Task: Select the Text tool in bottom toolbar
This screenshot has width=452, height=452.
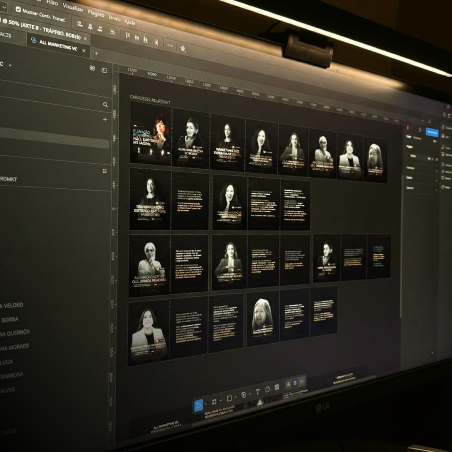Action: click(x=258, y=391)
